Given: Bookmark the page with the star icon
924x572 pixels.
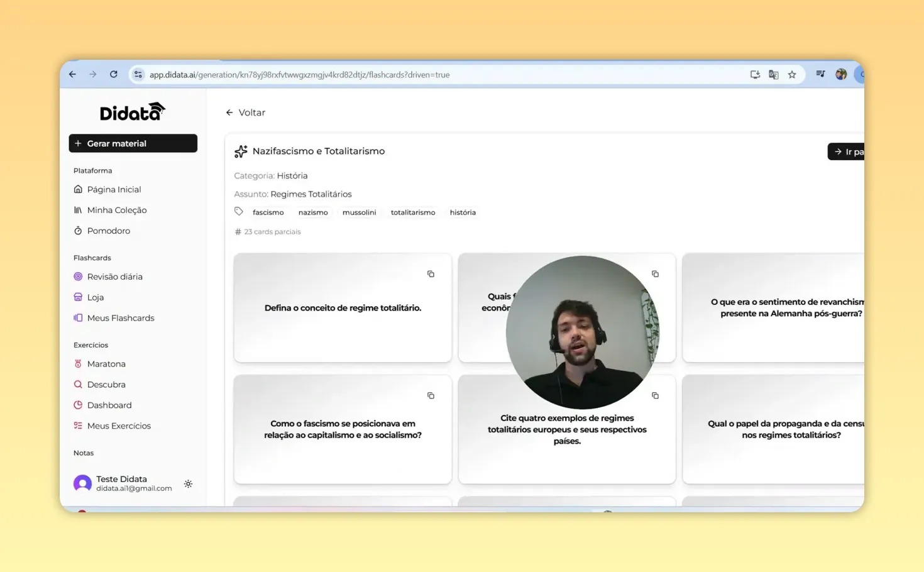Looking at the screenshot, I should 791,74.
